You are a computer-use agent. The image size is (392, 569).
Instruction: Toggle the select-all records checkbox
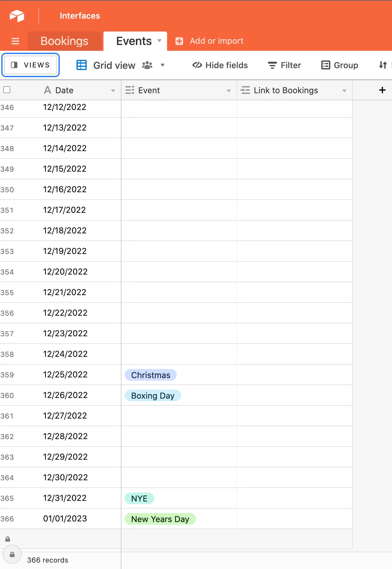(7, 90)
